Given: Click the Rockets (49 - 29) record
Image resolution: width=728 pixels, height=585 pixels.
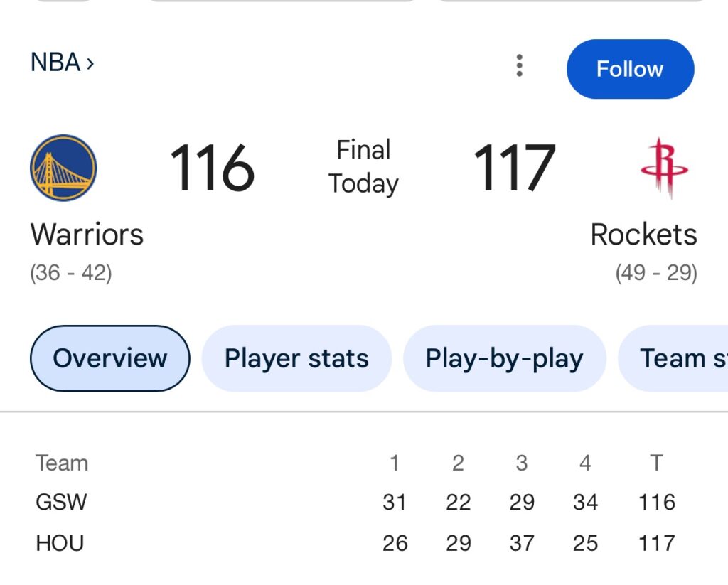Looking at the screenshot, I should click(656, 273).
